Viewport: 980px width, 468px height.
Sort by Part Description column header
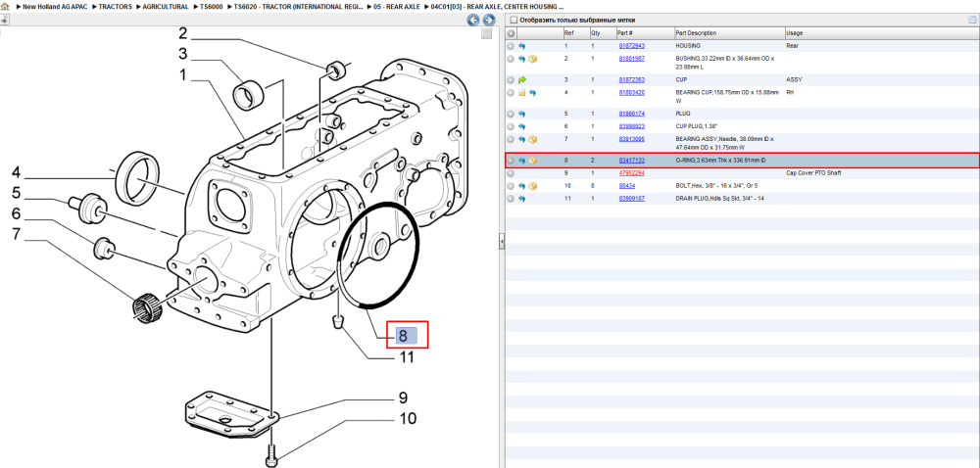pos(696,33)
